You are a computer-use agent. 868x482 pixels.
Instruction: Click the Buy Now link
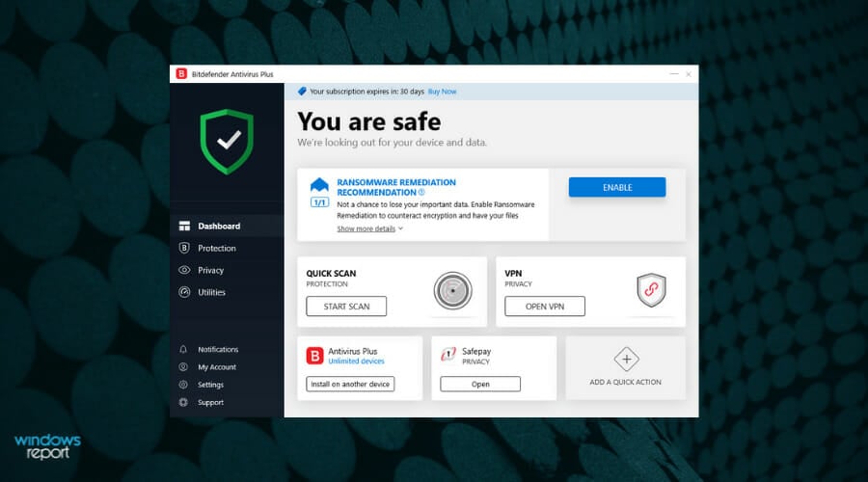(443, 92)
